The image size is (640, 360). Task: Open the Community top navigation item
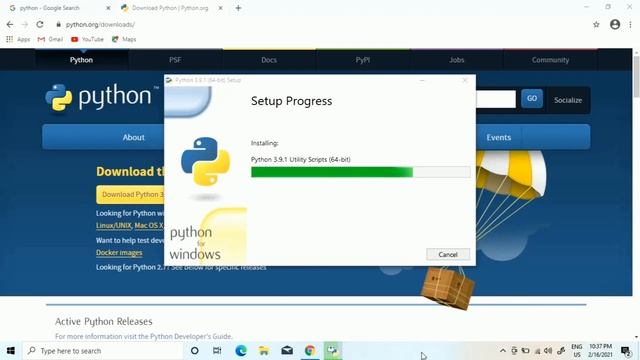tap(550, 60)
